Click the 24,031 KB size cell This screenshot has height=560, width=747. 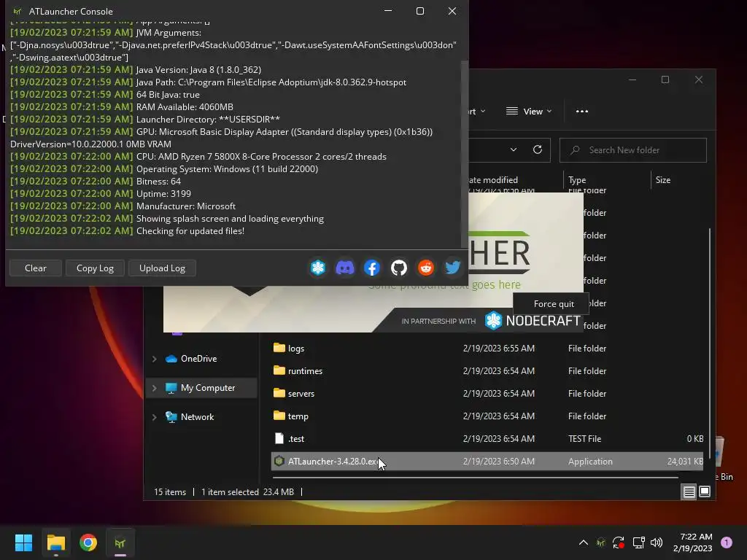point(686,462)
